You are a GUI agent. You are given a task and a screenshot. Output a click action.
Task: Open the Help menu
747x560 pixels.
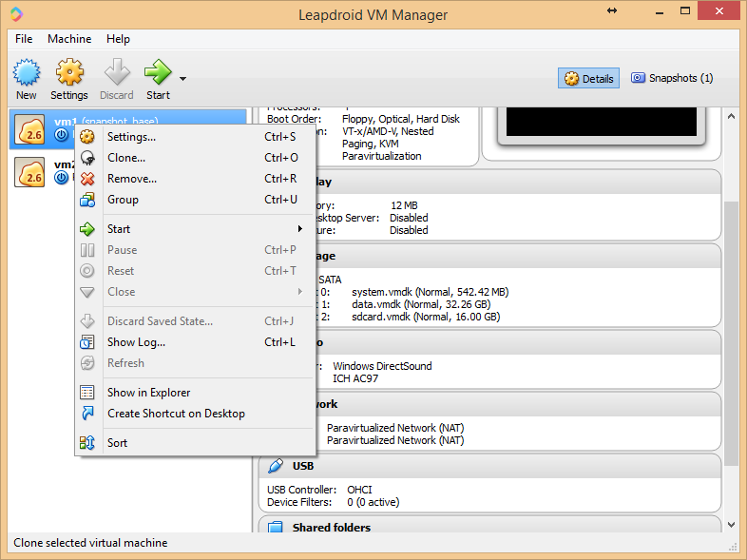118,39
